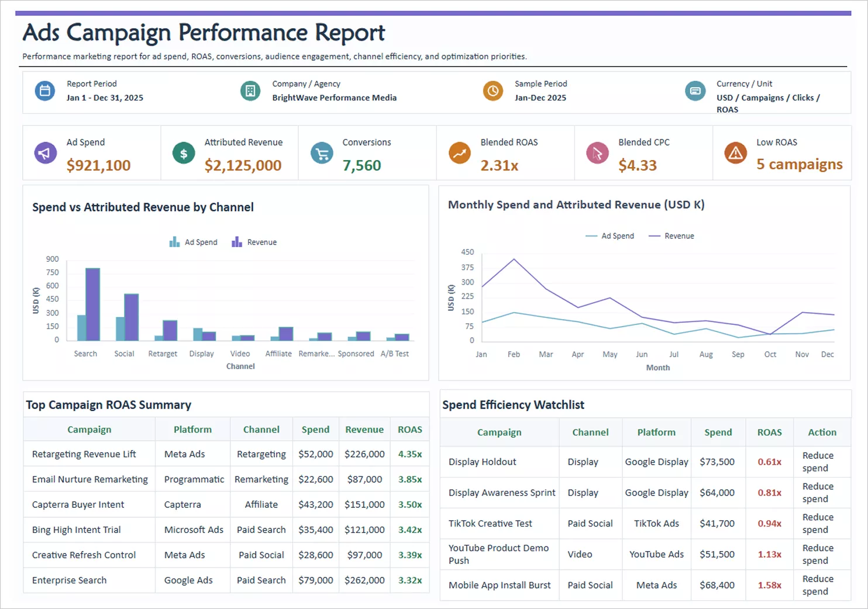The image size is (868, 609).
Task: Click the 0.94x ROAS value
Action: click(x=769, y=524)
